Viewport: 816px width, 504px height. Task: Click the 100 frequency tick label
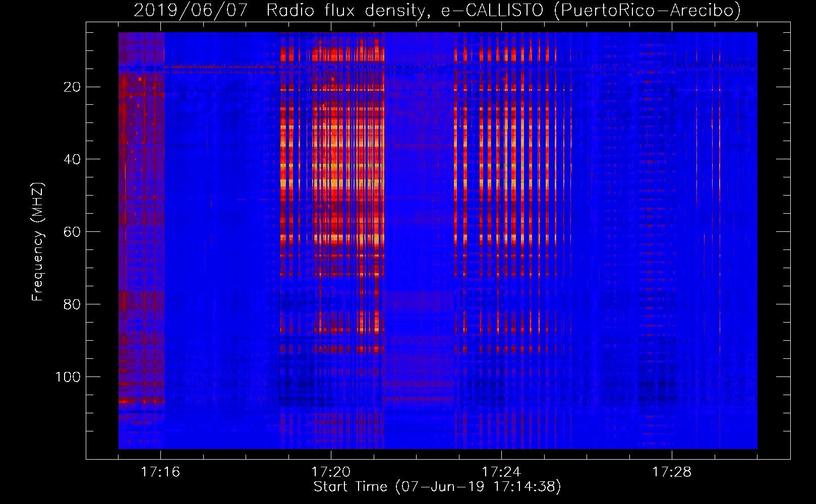pyautogui.click(x=68, y=377)
